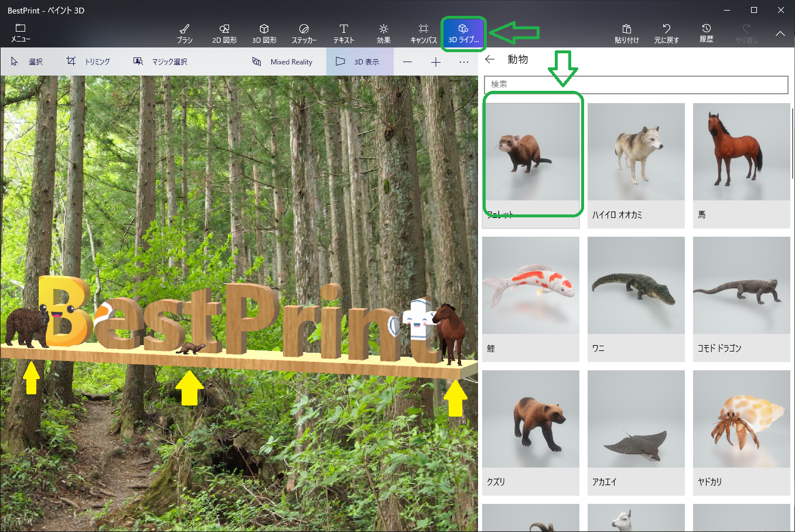This screenshot has width=795, height=532.
Task: Choose the 選択 select tool
Action: pos(27,62)
